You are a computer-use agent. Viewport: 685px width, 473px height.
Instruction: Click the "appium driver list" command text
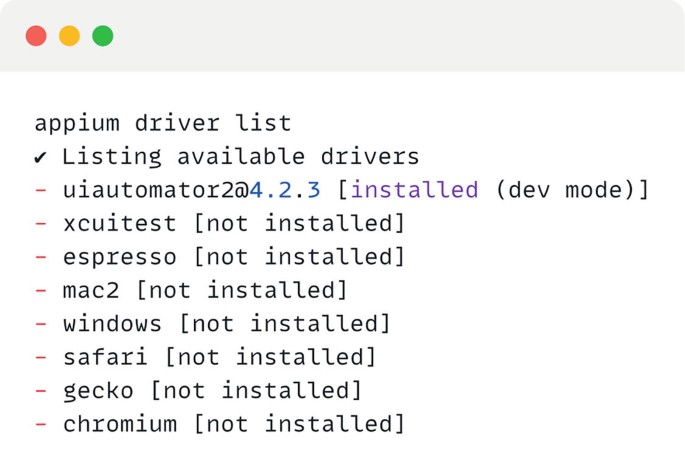coord(163,124)
